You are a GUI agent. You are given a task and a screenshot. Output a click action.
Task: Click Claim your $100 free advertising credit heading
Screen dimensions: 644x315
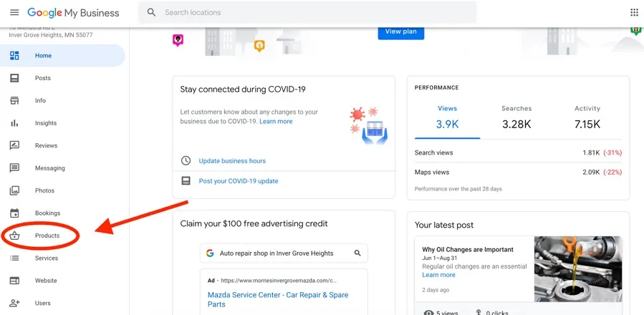254,224
